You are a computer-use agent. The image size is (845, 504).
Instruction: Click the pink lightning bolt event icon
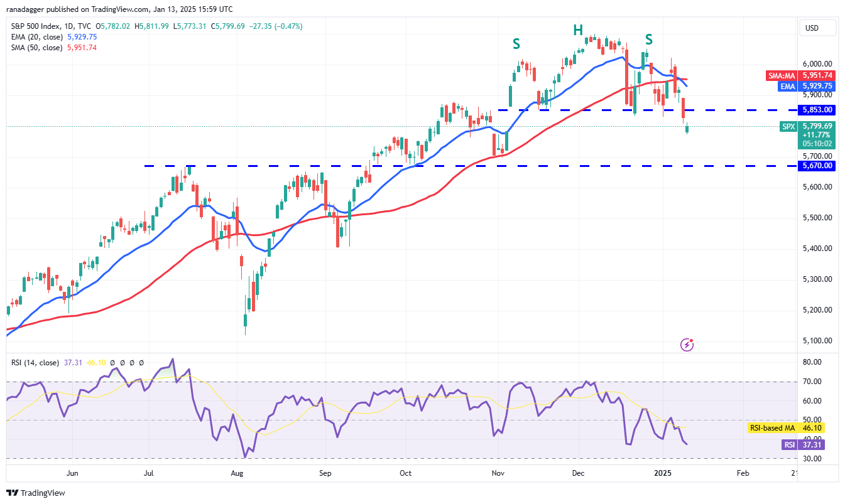(687, 345)
